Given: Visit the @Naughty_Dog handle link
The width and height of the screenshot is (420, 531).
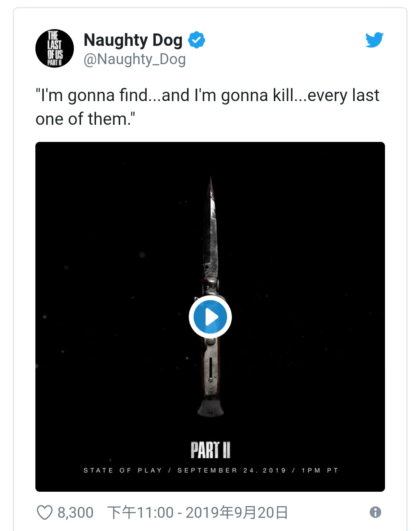Looking at the screenshot, I should [135, 59].
